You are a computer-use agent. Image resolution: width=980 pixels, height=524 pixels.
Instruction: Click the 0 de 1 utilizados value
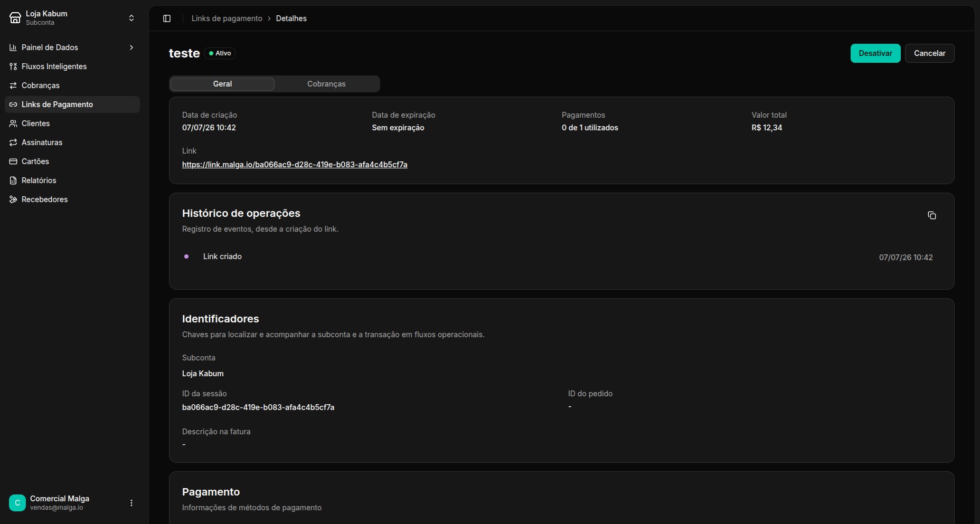coord(590,128)
